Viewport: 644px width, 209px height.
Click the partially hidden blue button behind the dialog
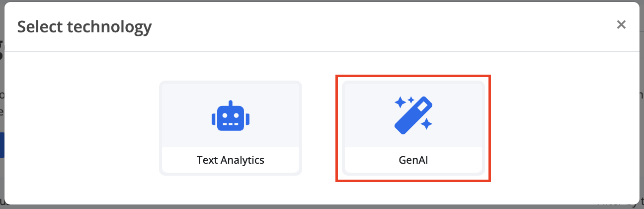(x=2, y=145)
